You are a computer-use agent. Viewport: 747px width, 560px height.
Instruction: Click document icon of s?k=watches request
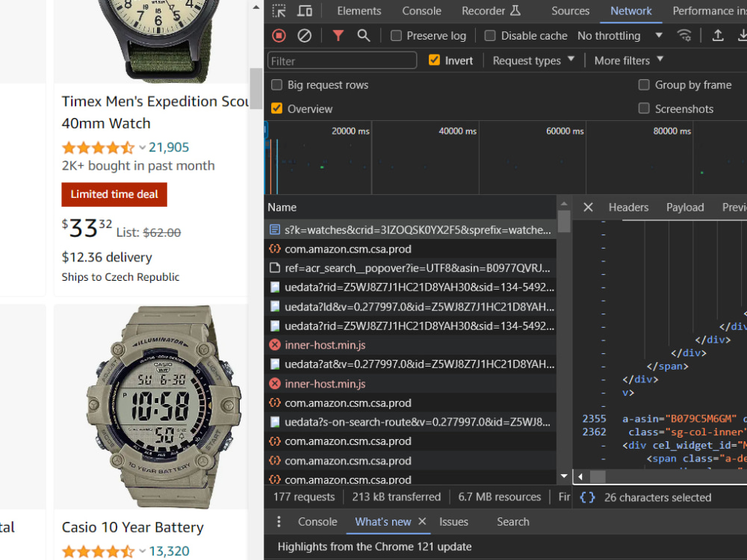coord(275,229)
